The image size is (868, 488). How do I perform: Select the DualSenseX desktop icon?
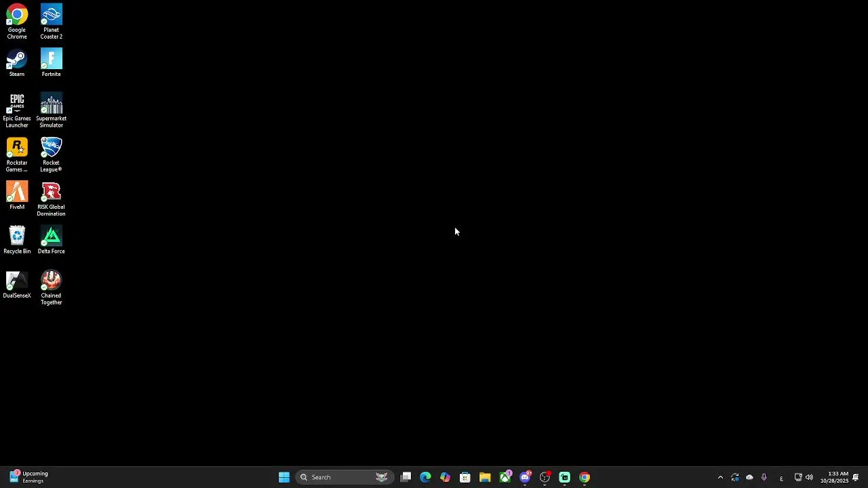[x=17, y=285]
